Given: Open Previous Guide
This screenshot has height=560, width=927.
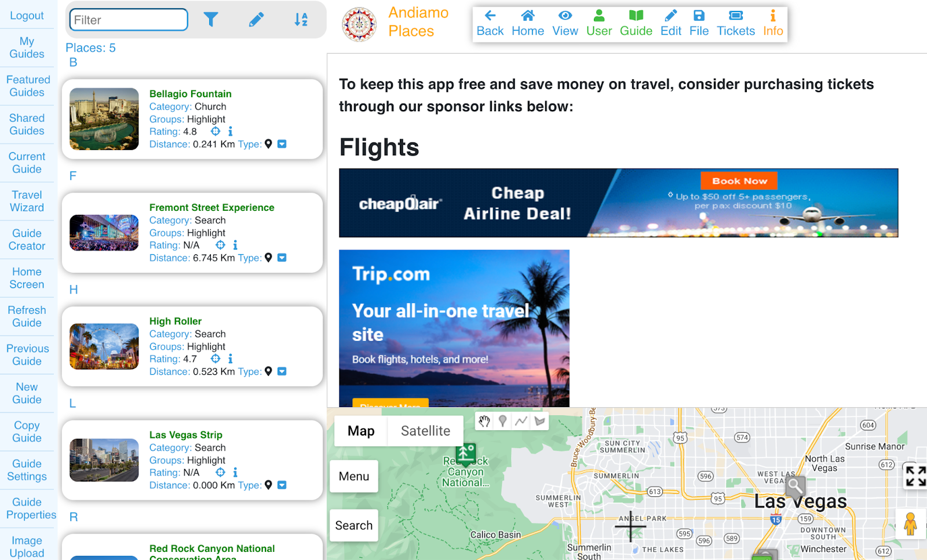Looking at the screenshot, I should coord(27,355).
